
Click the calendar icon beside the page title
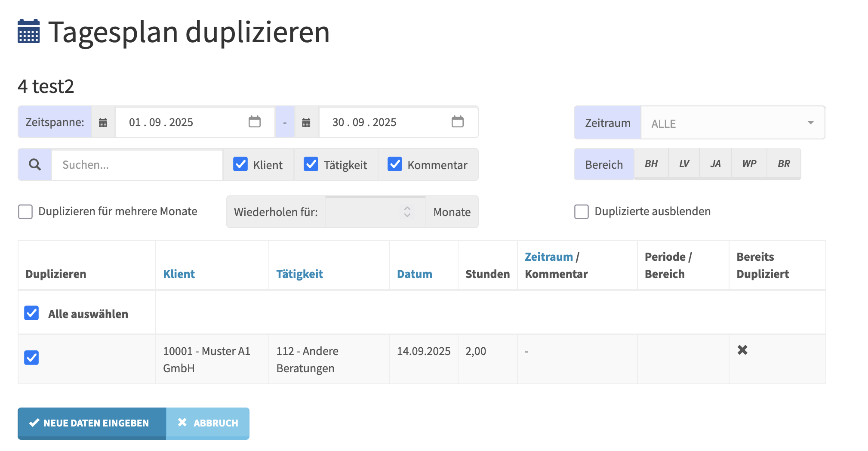[28, 31]
